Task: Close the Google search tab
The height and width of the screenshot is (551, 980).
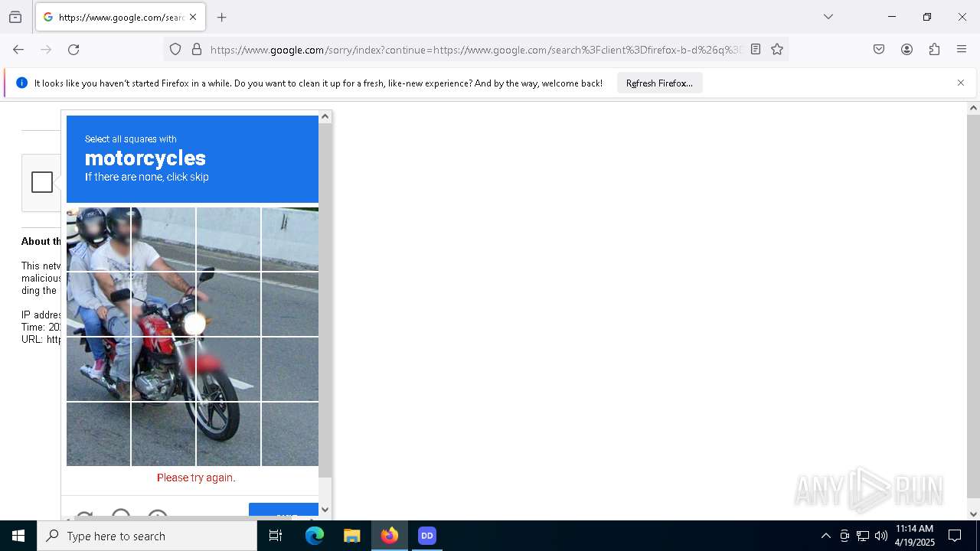Action: (193, 17)
